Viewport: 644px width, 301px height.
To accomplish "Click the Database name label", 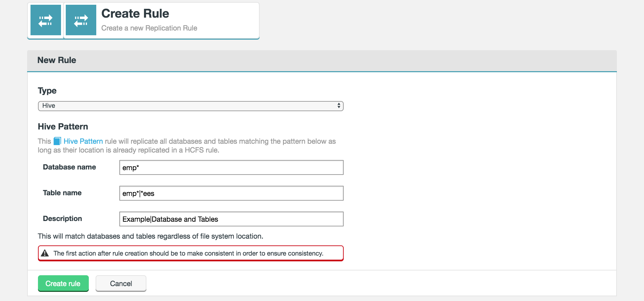I will [69, 167].
